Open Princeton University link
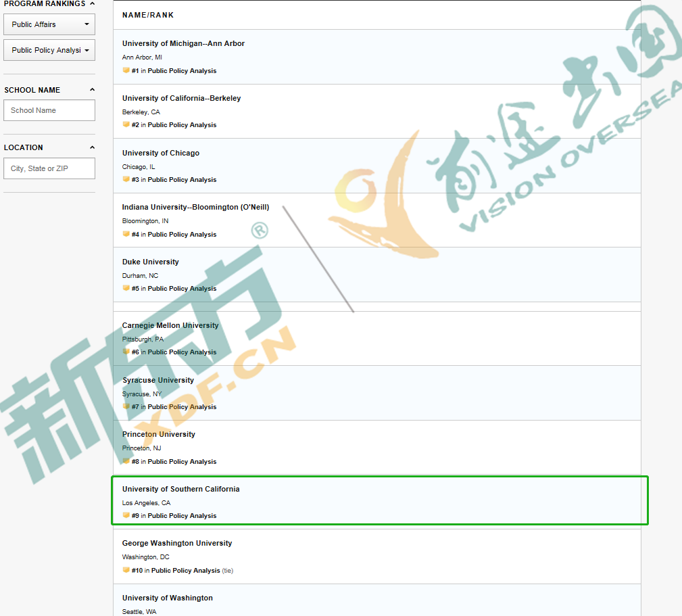This screenshot has width=682, height=616. click(158, 434)
